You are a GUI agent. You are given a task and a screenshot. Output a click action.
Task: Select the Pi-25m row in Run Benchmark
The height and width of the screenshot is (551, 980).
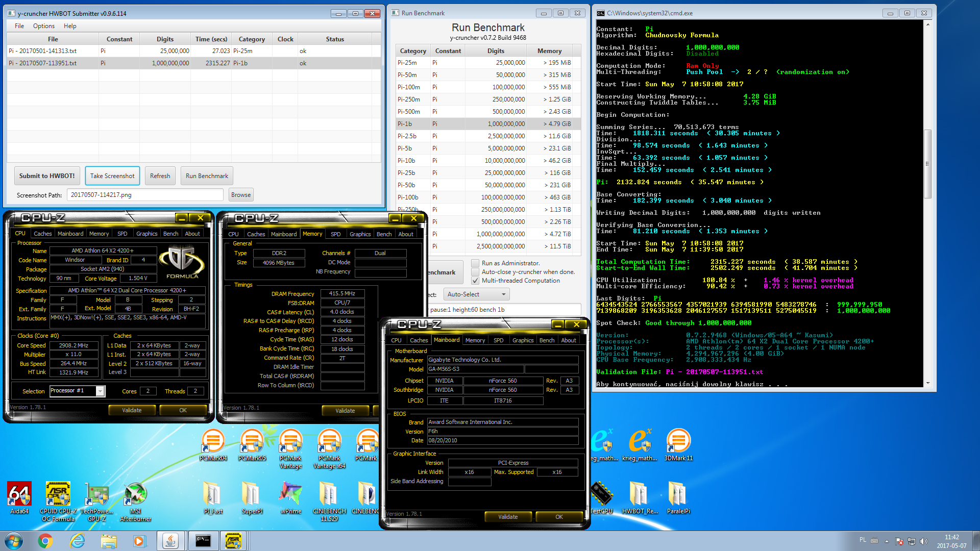[x=488, y=63]
